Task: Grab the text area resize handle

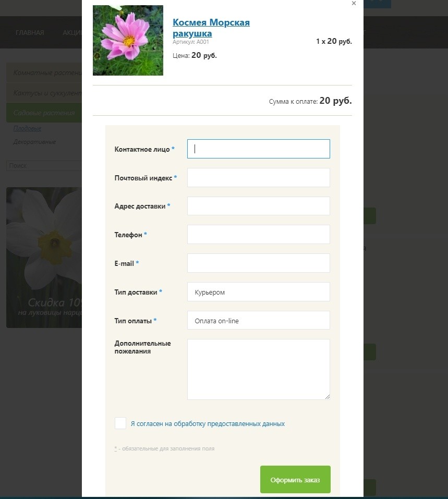Action: 328,397
